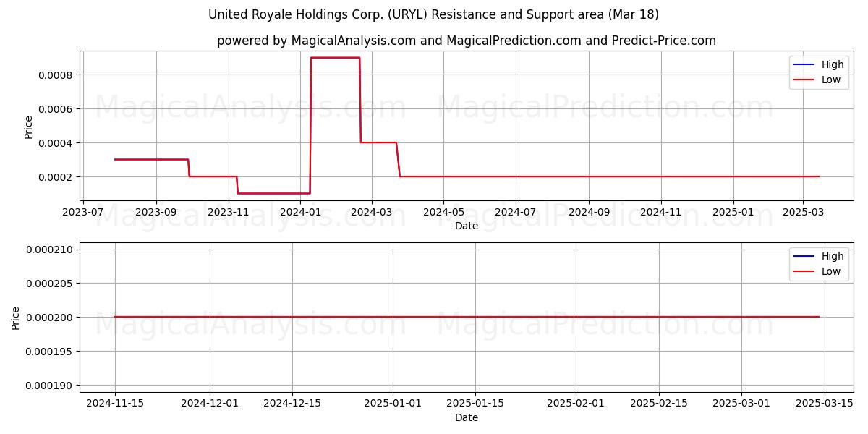The width and height of the screenshot is (868, 434).
Task: Click the 0.000200 price tick label
Action: [51, 318]
